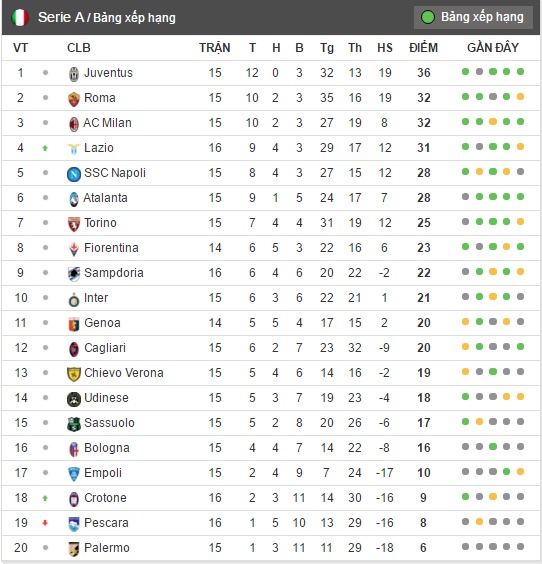This screenshot has height=564, width=542.
Task: Click the SSC Napoli crest icon
Action: pyautogui.click(x=74, y=174)
